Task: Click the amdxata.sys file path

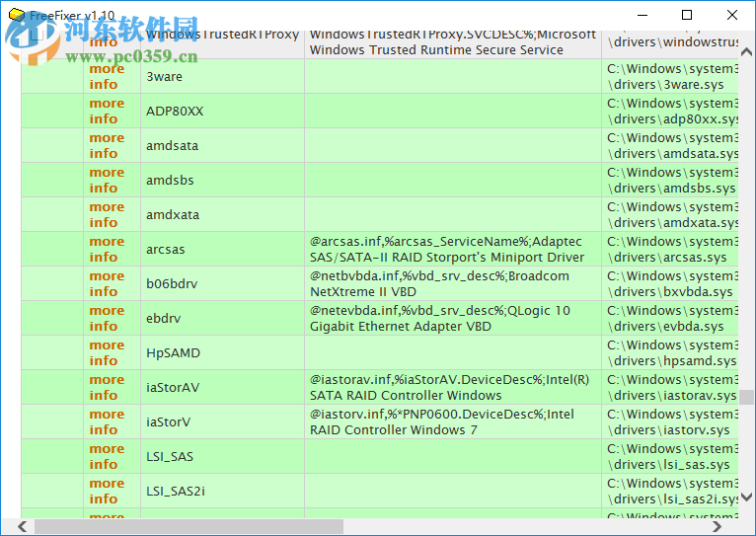Action: 672,214
